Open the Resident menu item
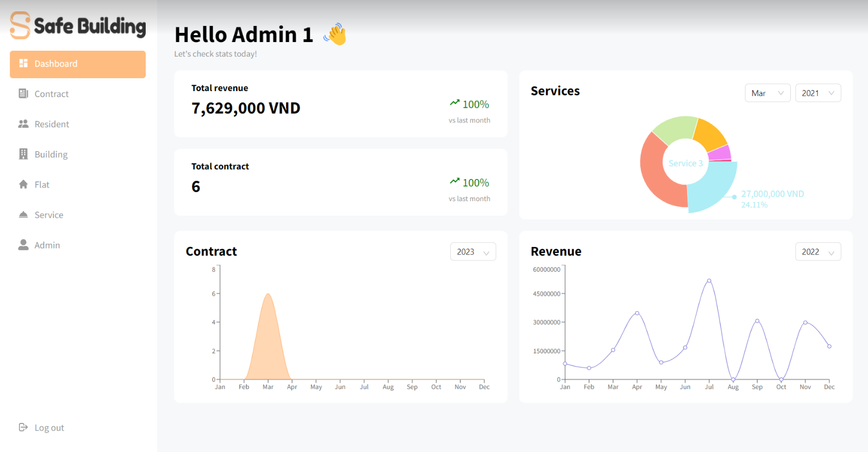868x452 pixels. pyautogui.click(x=78, y=124)
